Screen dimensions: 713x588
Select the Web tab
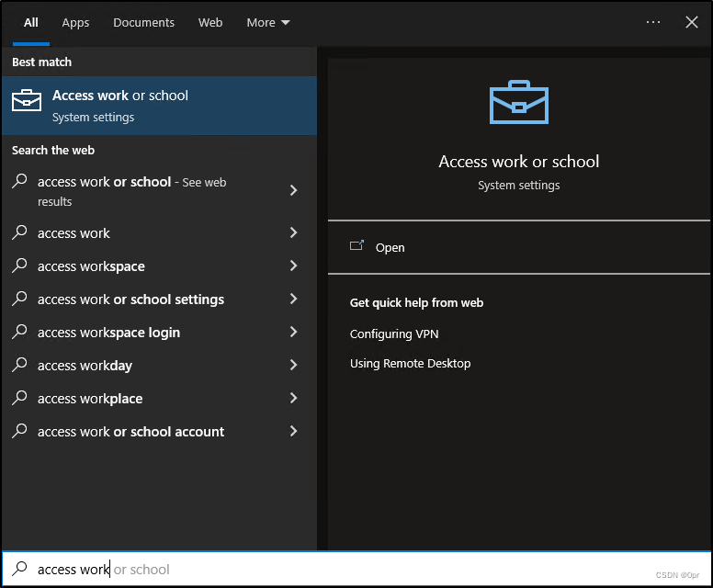(x=210, y=23)
